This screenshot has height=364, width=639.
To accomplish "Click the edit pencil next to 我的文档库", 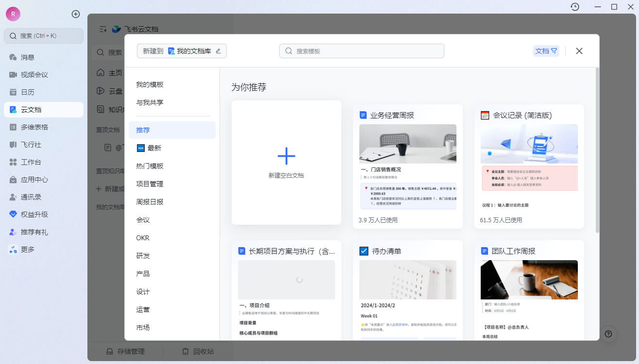I will pos(218,50).
